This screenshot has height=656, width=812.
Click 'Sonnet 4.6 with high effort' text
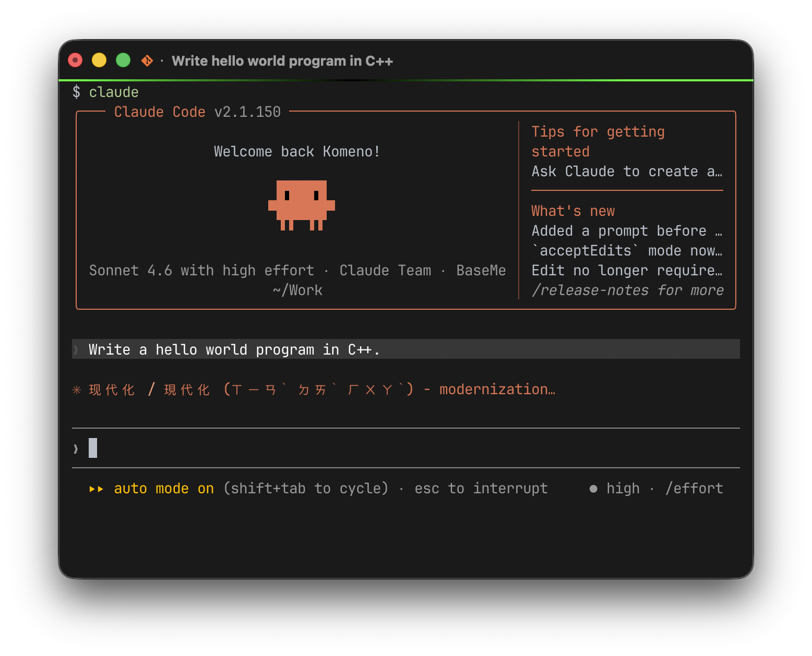coord(201,271)
